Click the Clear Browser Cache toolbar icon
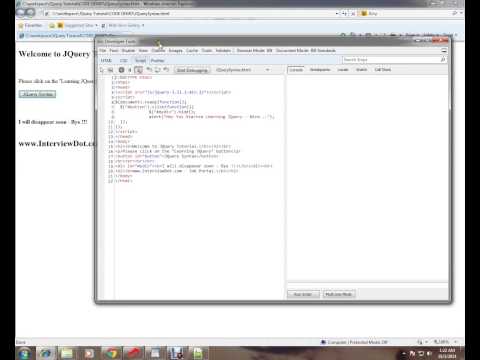 [110, 70]
